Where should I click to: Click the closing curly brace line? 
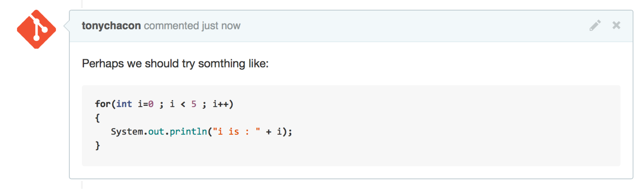(x=98, y=145)
